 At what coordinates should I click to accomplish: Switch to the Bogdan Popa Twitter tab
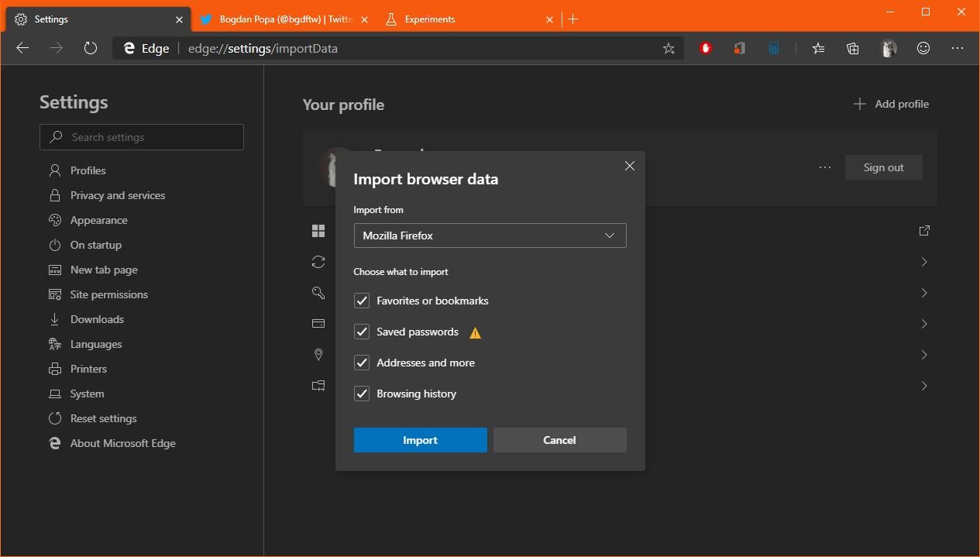[284, 19]
